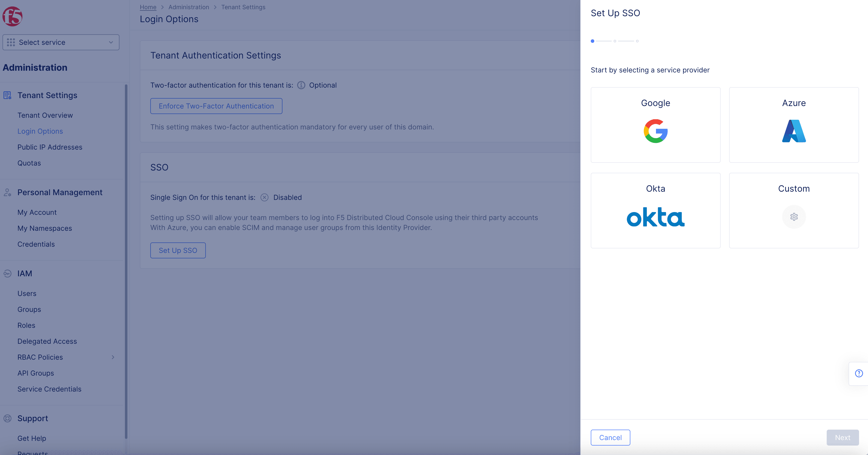The image size is (868, 455).
Task: Open API Groups page
Action: pyautogui.click(x=36, y=373)
